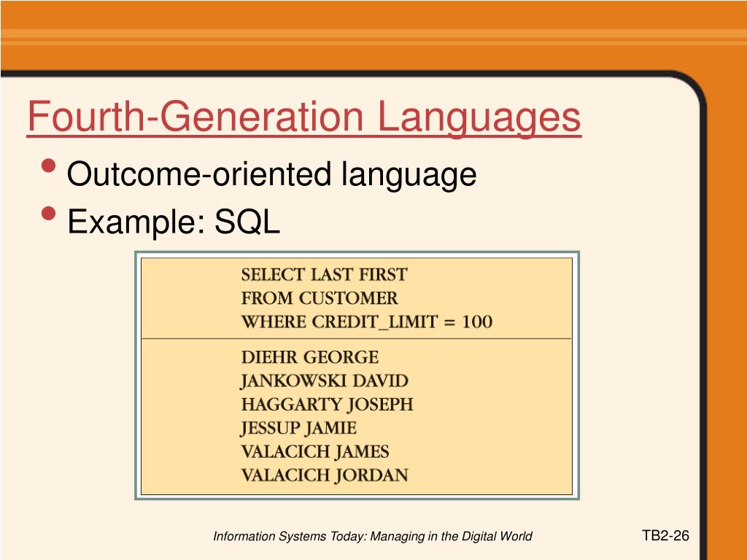Click the slide number TB2-26
This screenshot has width=747, height=560.
665,536
